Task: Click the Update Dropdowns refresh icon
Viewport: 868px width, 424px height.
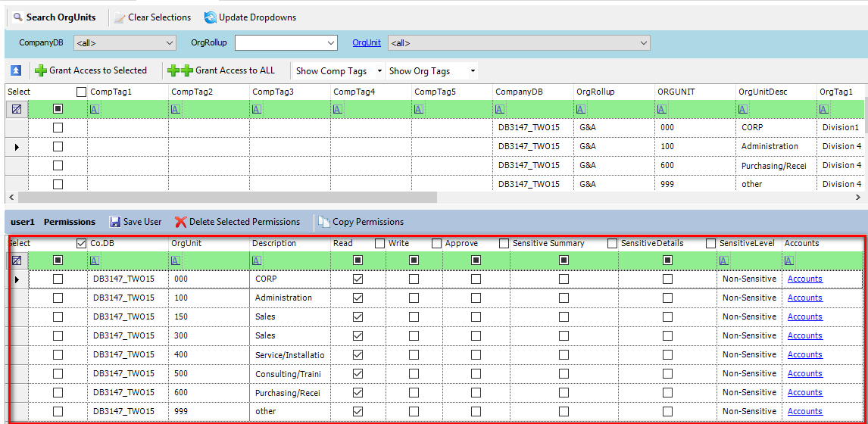Action: pyautogui.click(x=211, y=17)
